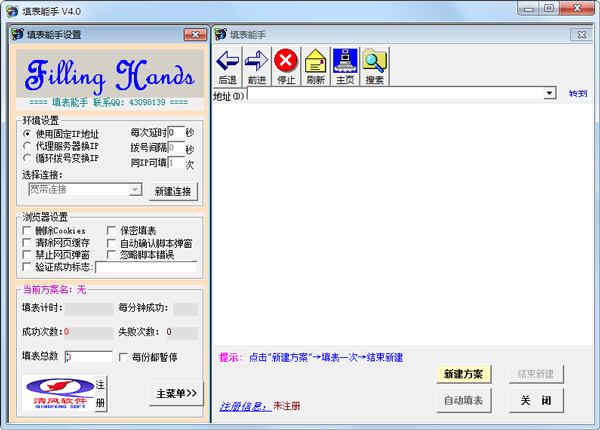Click the 自动填表 button
600x430 pixels.
coord(463,401)
